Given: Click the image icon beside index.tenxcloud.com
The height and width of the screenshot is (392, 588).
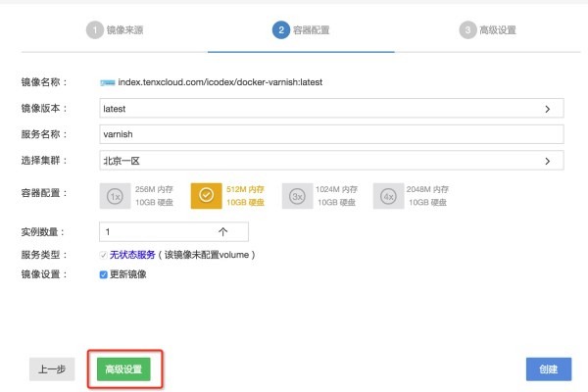Looking at the screenshot, I should pos(107,81).
